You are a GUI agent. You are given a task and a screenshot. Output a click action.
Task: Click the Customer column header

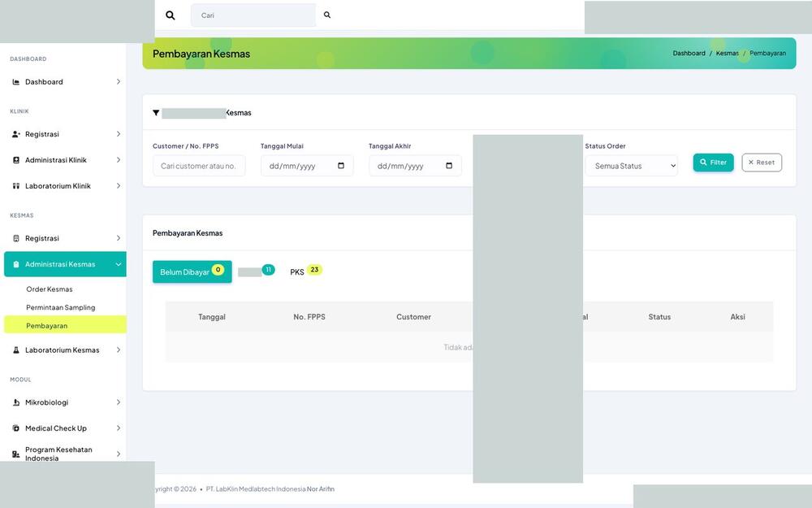coord(413,317)
